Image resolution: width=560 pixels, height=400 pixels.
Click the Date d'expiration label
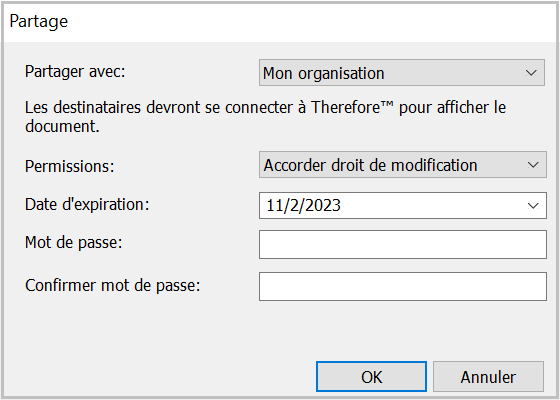coord(87,204)
